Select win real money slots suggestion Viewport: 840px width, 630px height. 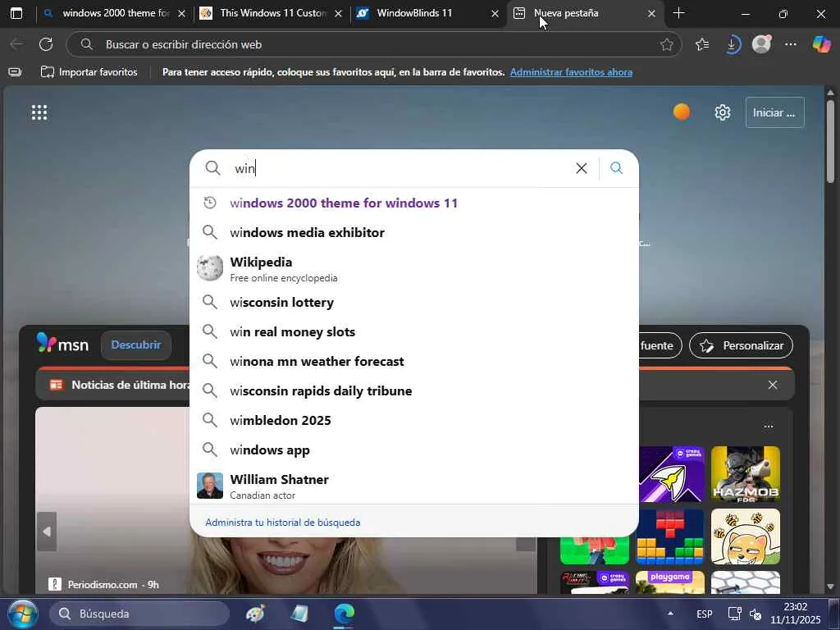point(414,331)
